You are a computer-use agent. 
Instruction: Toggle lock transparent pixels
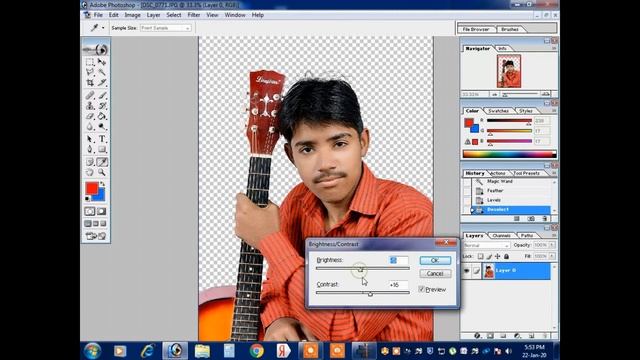coord(480,256)
